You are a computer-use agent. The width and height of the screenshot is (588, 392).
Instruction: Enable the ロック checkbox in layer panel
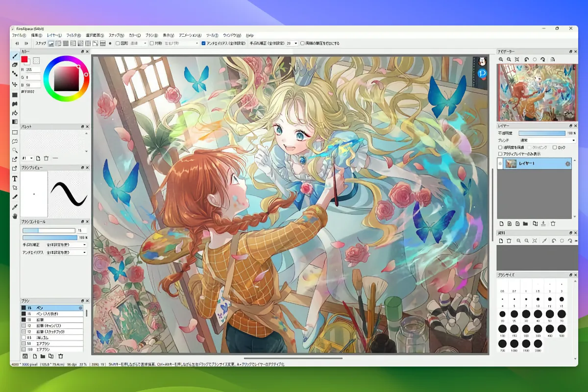[555, 147]
